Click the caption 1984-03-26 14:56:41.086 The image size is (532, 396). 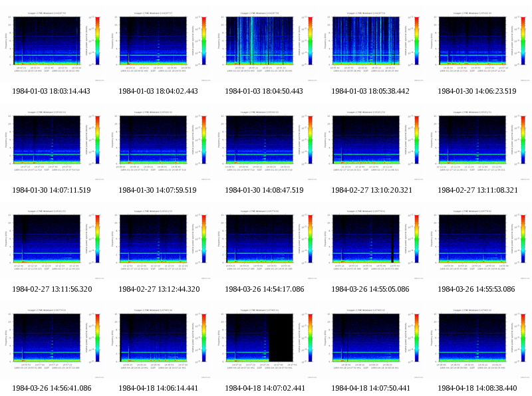(52, 388)
